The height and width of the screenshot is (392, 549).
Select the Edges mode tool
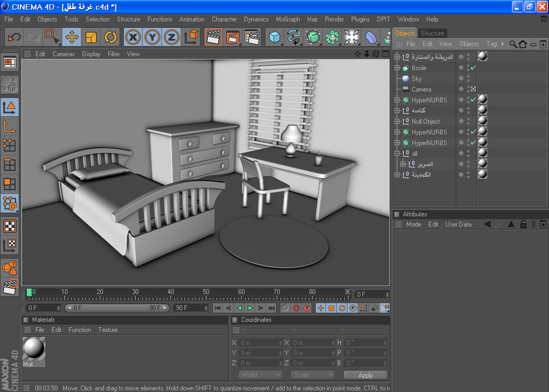point(10,165)
